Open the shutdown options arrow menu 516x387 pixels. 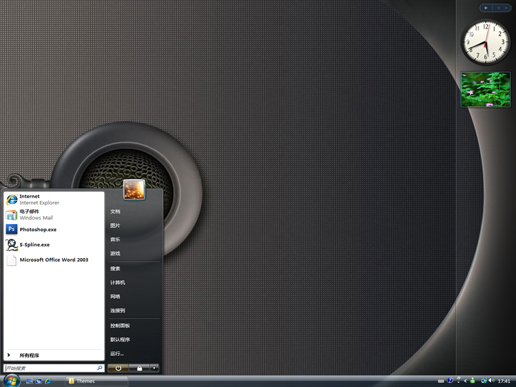(x=154, y=368)
